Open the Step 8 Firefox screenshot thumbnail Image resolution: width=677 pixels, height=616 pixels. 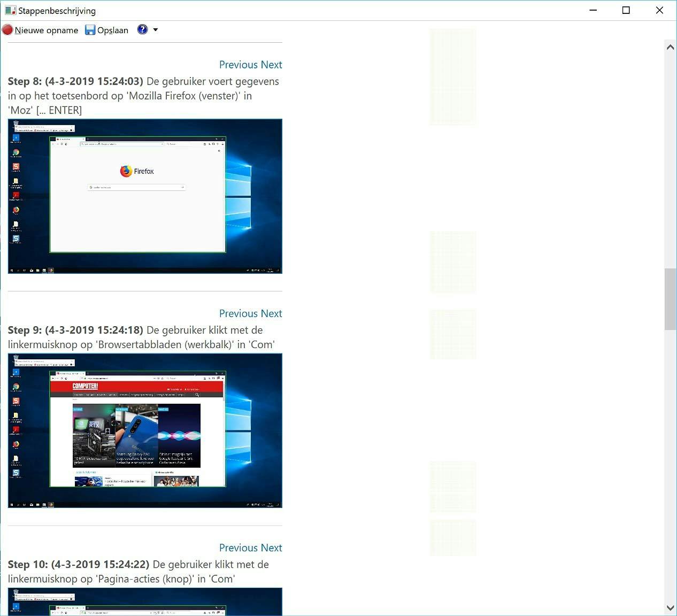[x=145, y=196]
